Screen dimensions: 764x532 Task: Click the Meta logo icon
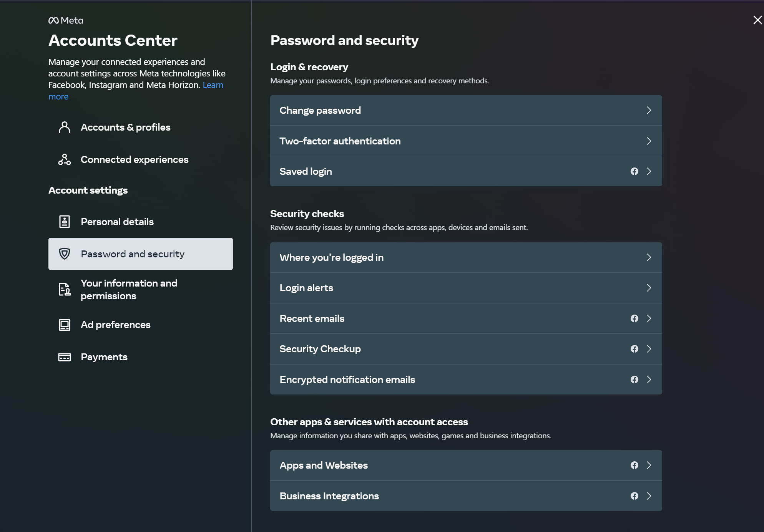coord(53,20)
